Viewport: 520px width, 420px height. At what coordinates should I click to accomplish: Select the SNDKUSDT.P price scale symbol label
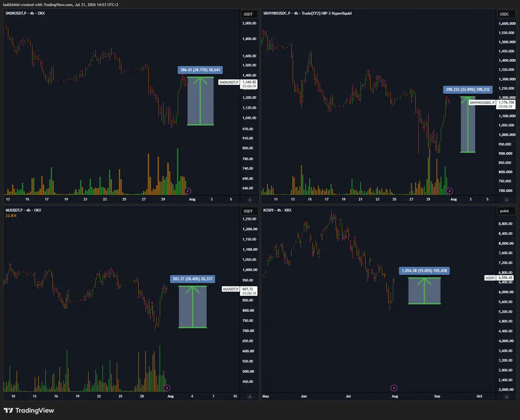(229, 82)
